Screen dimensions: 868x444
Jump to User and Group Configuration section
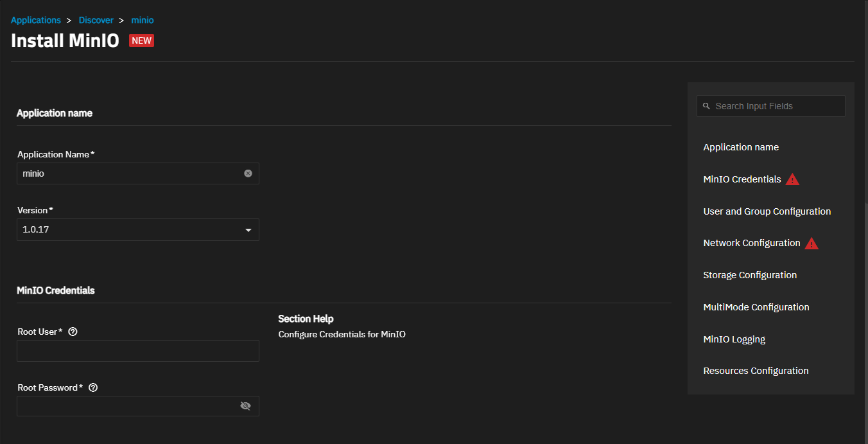[767, 211]
